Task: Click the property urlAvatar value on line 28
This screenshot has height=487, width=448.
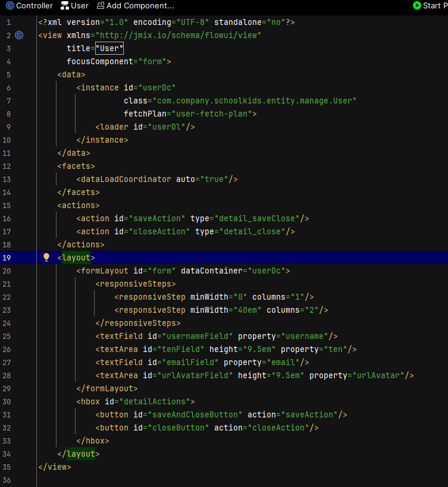Action: (378, 375)
